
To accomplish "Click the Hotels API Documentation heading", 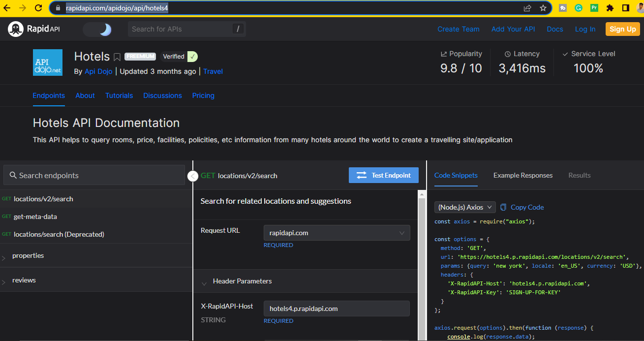I will point(106,123).
